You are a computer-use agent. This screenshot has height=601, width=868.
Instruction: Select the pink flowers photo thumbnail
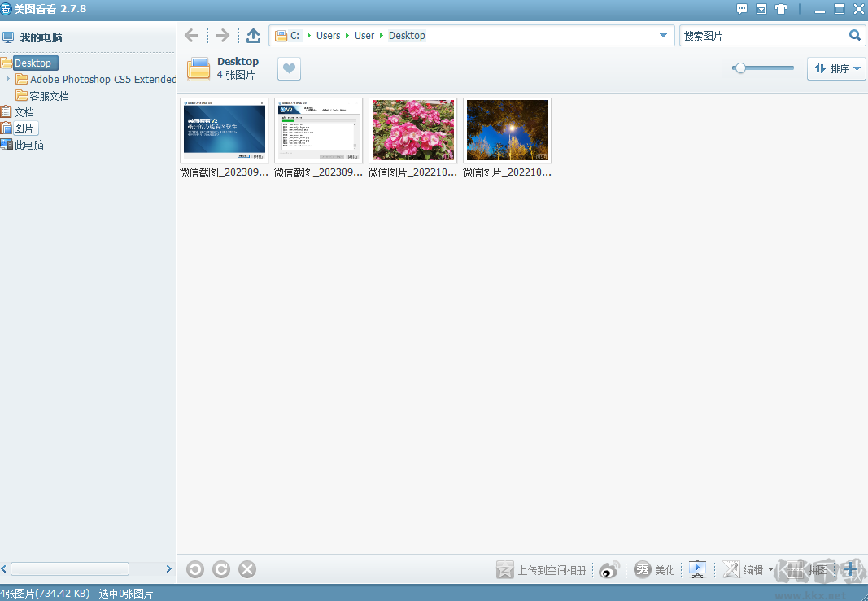pyautogui.click(x=412, y=131)
